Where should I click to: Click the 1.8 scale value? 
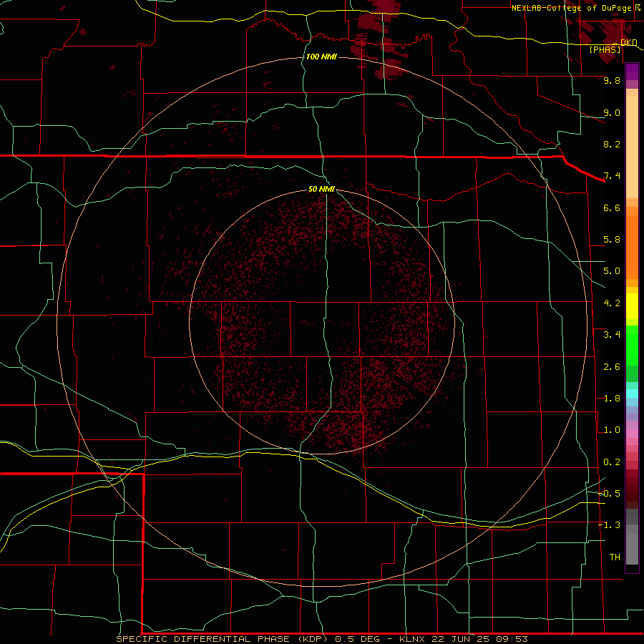(612, 399)
